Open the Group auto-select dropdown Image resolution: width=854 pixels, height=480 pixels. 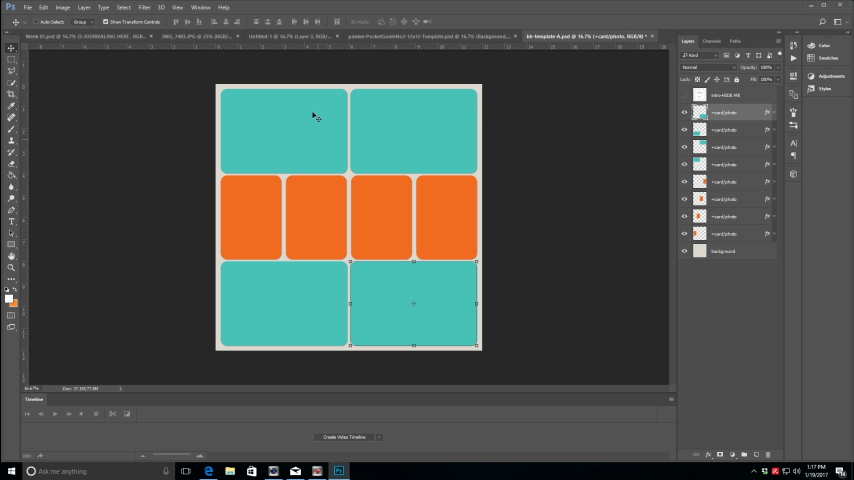(x=83, y=22)
